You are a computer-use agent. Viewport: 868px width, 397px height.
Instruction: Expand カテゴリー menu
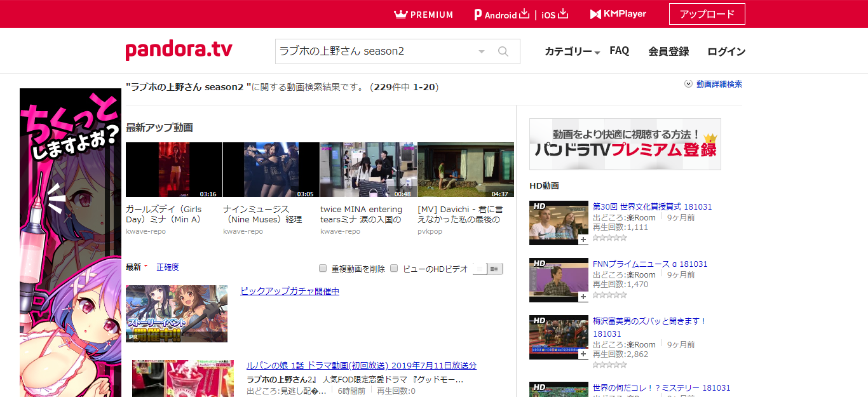tap(573, 51)
